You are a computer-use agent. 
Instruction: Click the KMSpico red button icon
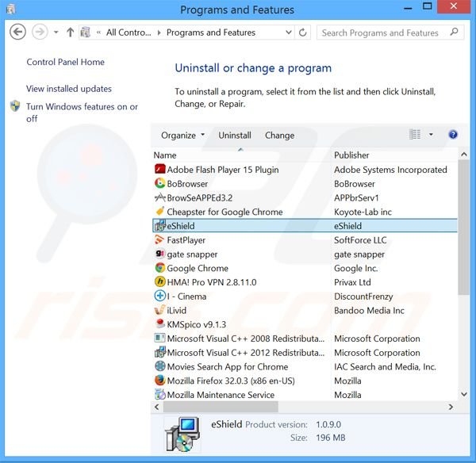click(159, 324)
